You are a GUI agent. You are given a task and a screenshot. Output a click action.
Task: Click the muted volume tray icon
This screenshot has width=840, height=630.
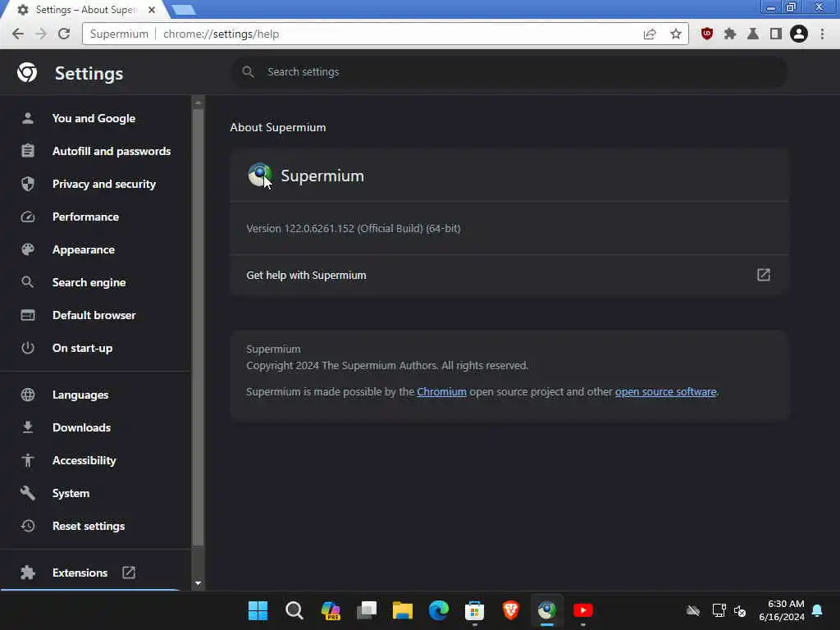point(740,610)
